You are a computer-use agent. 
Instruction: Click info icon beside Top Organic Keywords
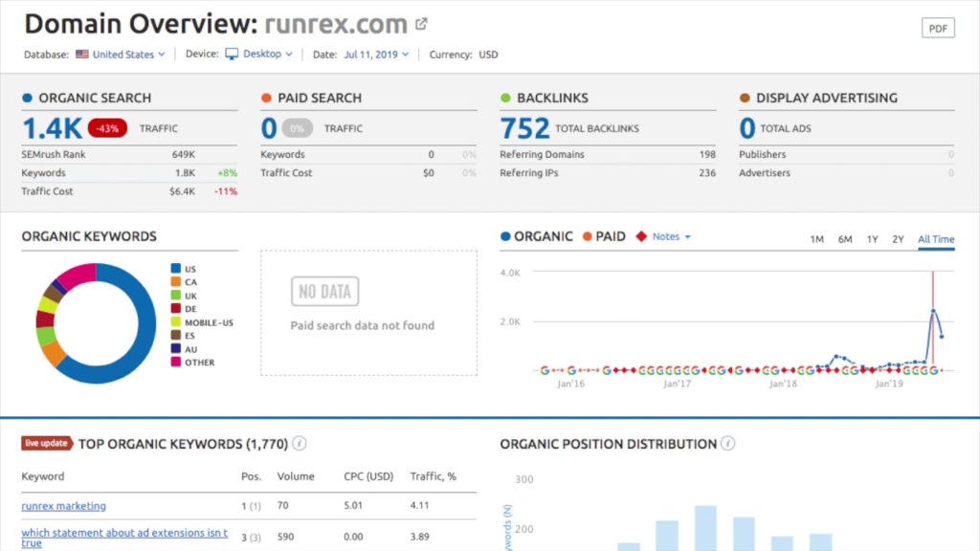pos(300,444)
